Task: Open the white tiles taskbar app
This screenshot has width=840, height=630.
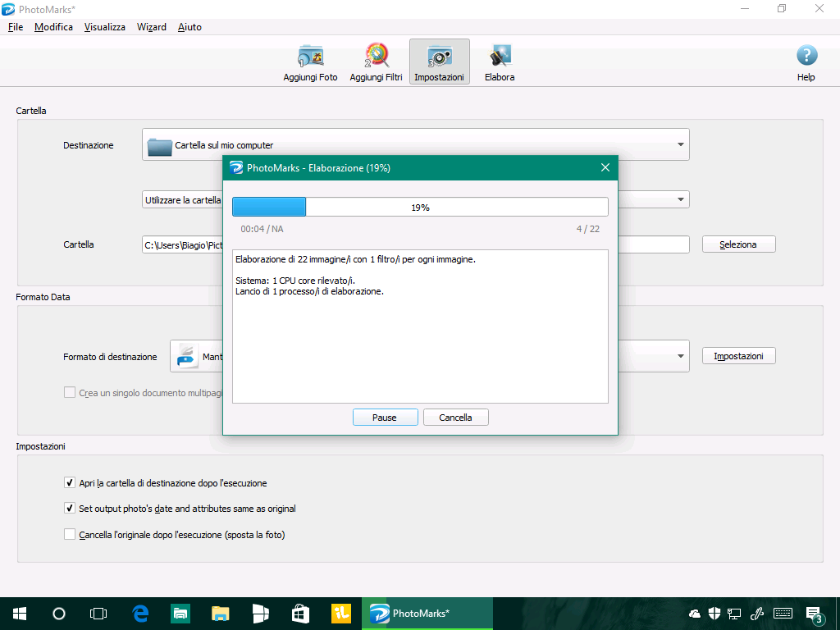Action: point(260,614)
